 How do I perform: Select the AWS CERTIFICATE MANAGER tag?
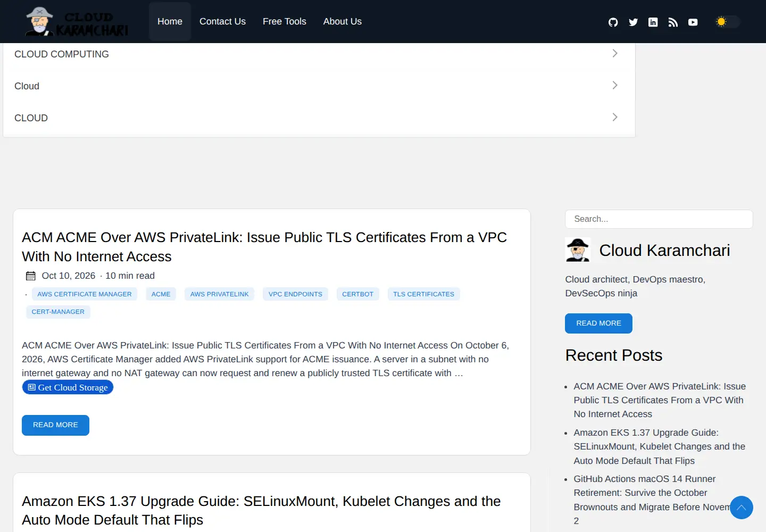click(x=85, y=294)
